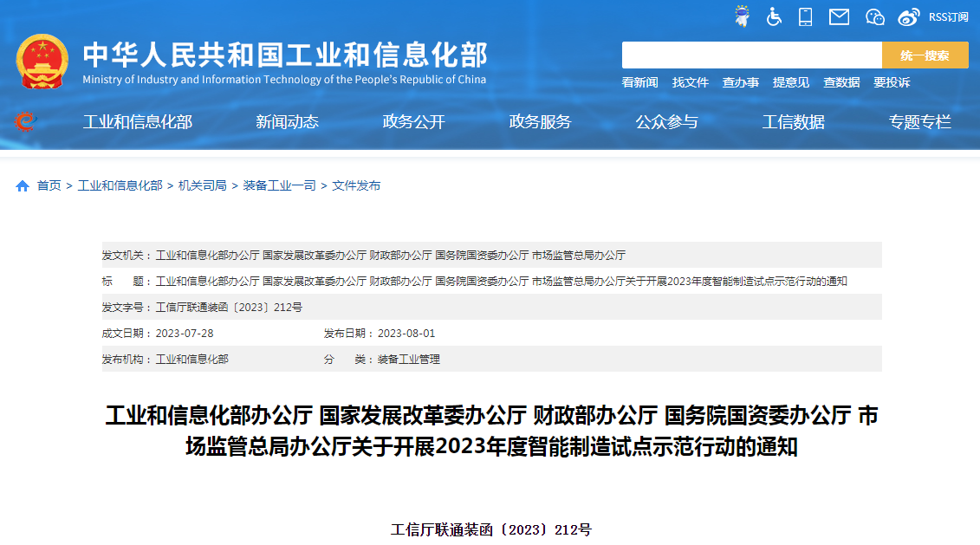Go to 首页 in the breadcrumb
Viewport: 980px width, 545px height.
tap(49, 185)
